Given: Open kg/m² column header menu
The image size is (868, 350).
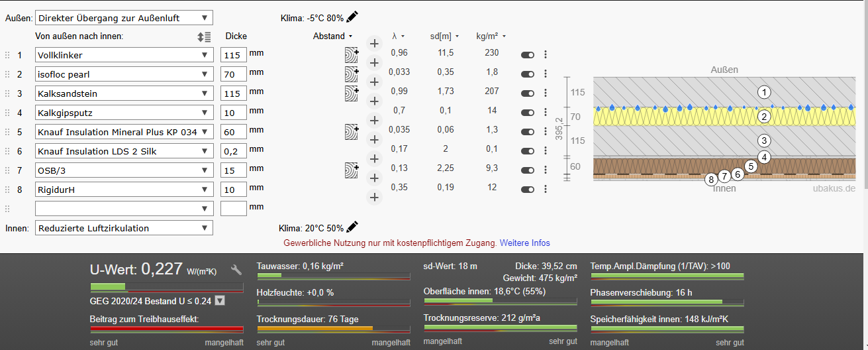Looking at the screenshot, I should click(491, 36).
